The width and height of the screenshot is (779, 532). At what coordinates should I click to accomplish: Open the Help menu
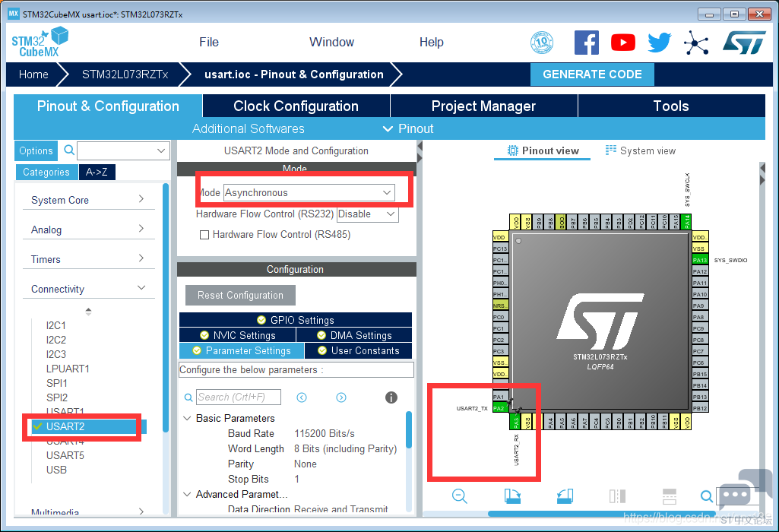pos(431,43)
